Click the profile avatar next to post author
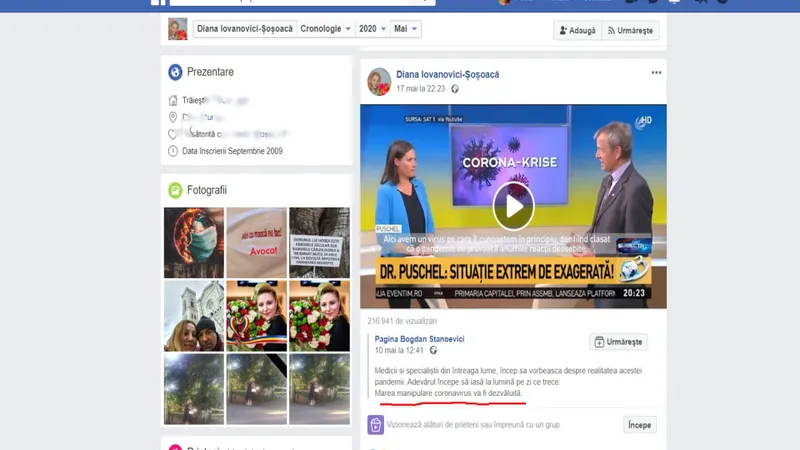 (x=379, y=81)
